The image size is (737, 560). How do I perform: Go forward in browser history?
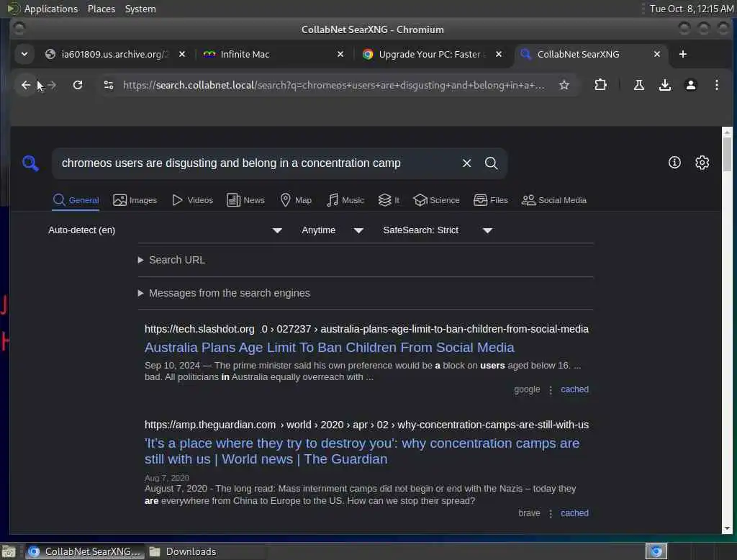(52, 85)
